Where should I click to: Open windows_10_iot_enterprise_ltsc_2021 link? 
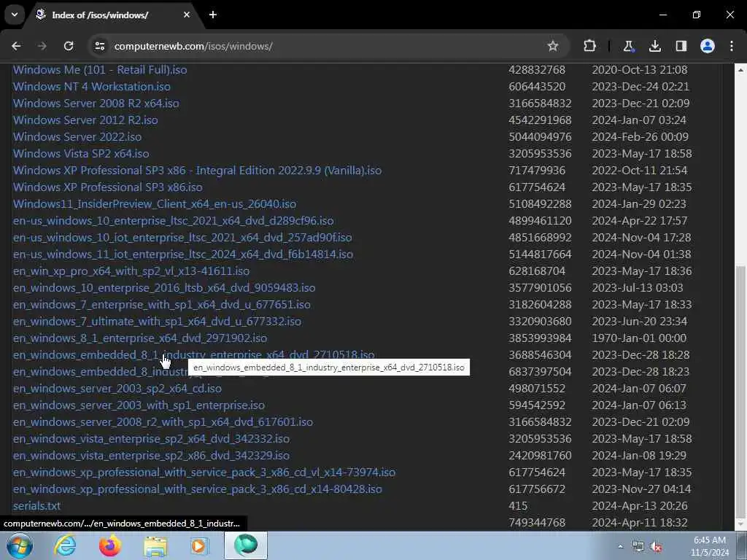coord(182,237)
